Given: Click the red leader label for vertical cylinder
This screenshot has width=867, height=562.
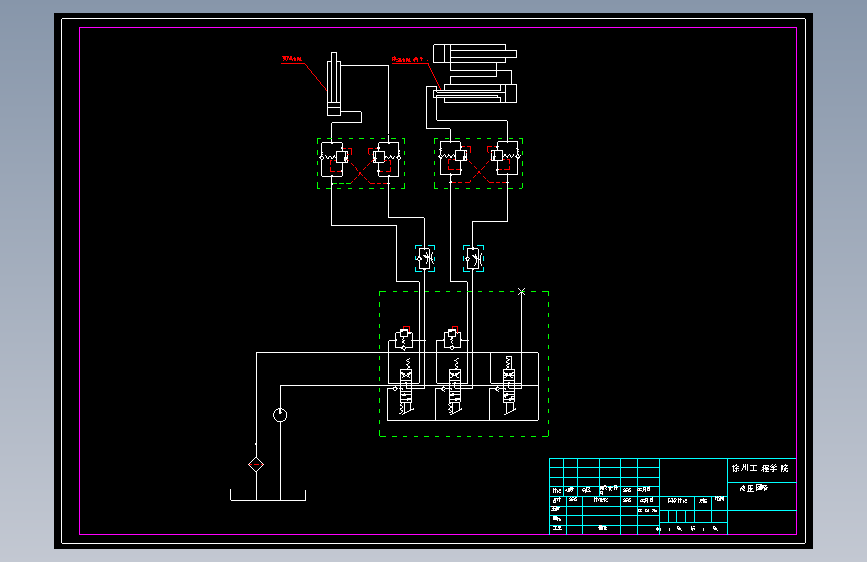Looking at the screenshot, I should coord(292,59).
